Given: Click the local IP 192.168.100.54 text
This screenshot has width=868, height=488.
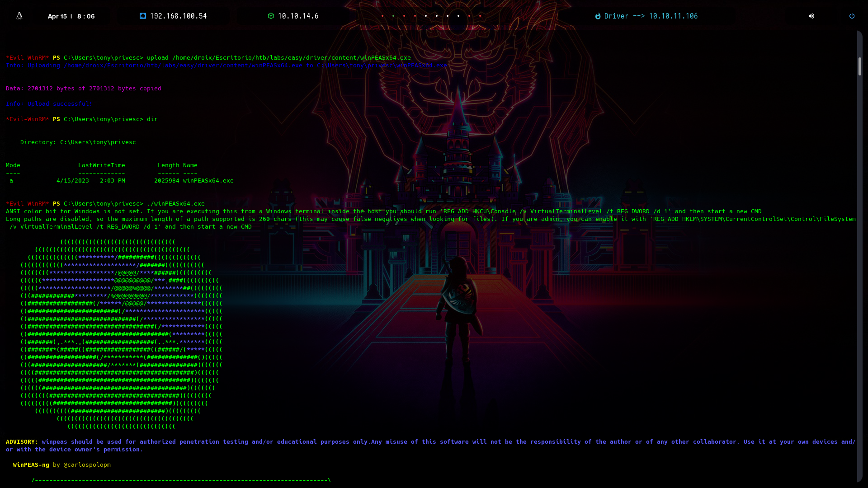Looking at the screenshot, I should coord(178,16).
